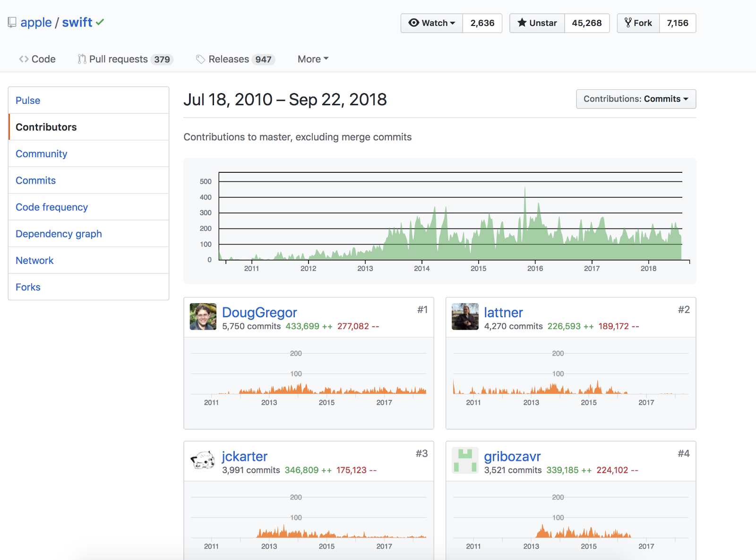Click the repository book icon
This screenshot has height=560, width=756.
pyautogui.click(x=12, y=22)
